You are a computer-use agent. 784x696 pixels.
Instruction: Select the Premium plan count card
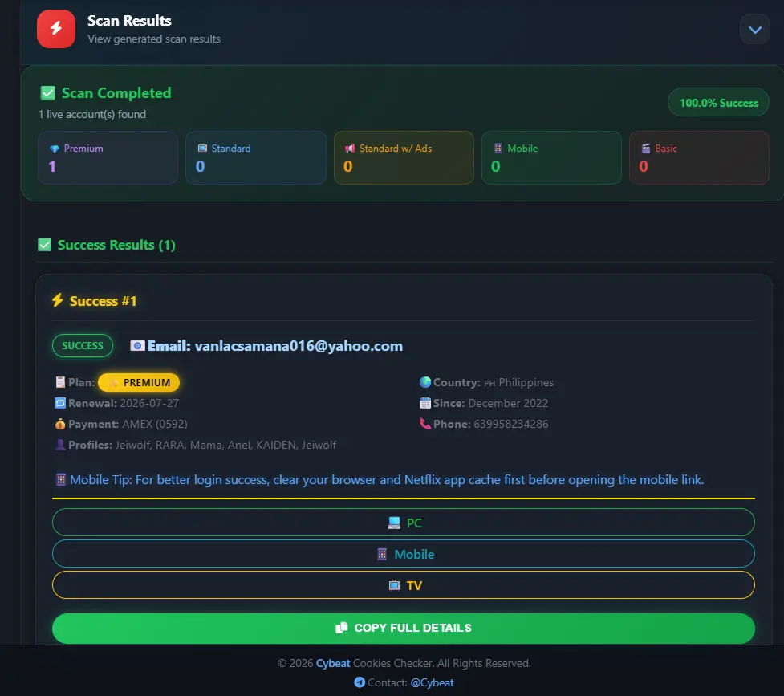108,157
